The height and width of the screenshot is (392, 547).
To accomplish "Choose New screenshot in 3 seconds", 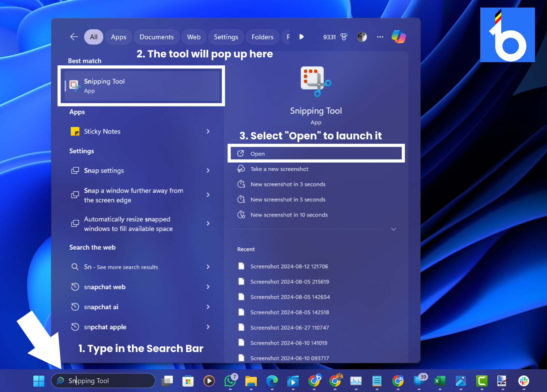I will [288, 184].
